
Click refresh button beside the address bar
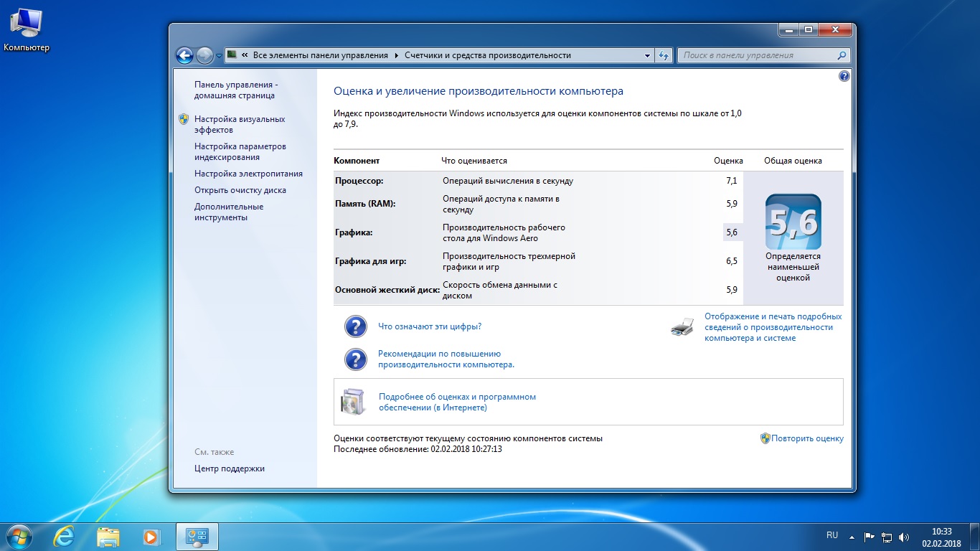664,55
